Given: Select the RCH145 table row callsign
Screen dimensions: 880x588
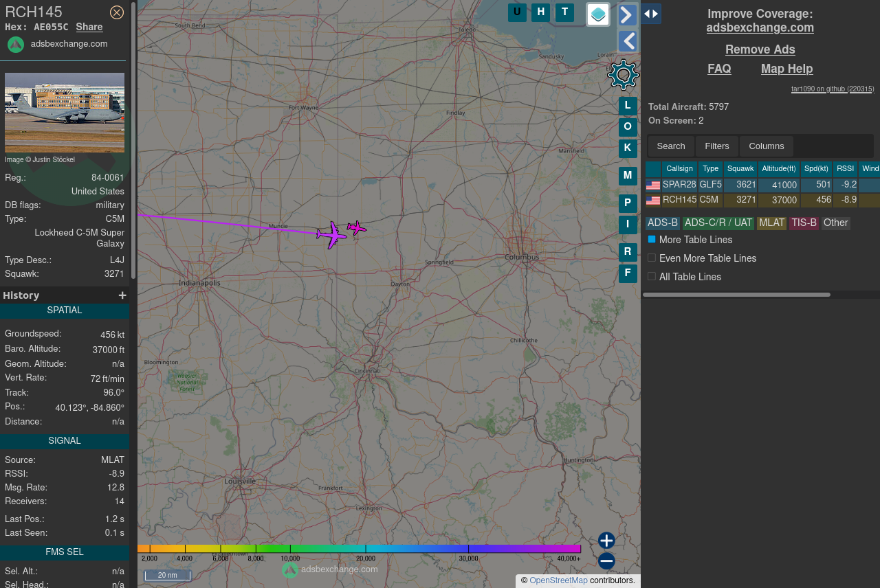Looking at the screenshot, I should click(x=679, y=200).
